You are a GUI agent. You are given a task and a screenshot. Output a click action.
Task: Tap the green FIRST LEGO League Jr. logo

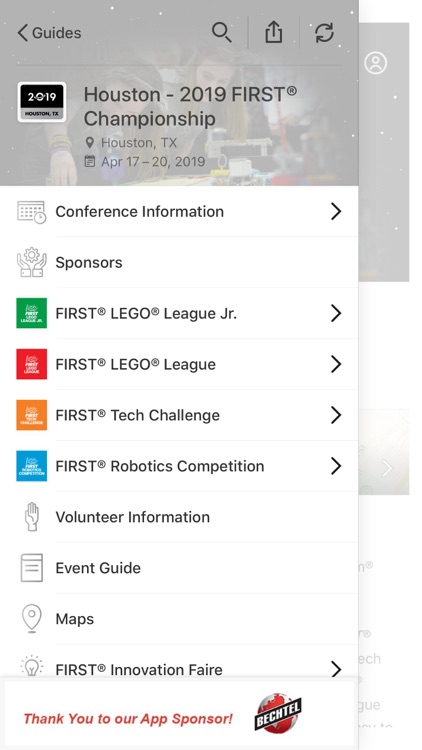click(32, 313)
